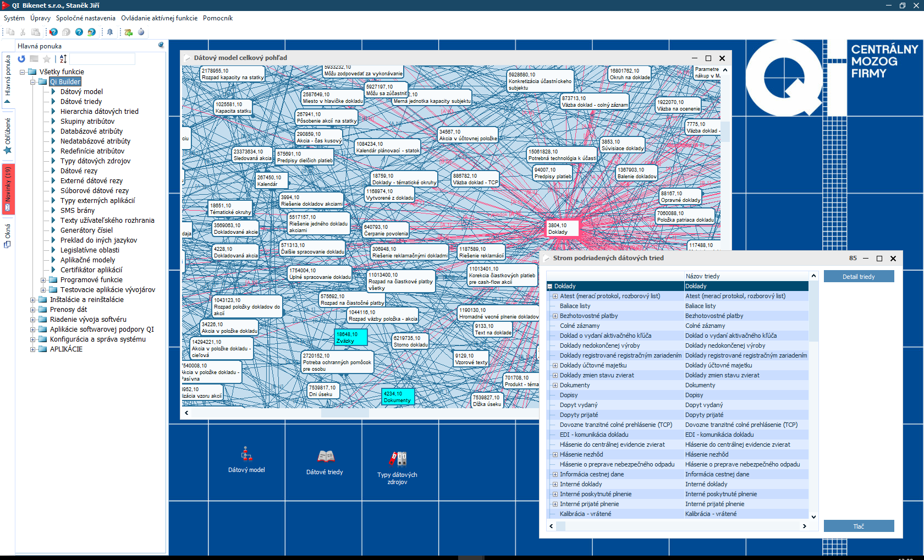Image resolution: width=924 pixels, height=560 pixels.
Task: Click the import scroll icon with green arrow
Action: 128,32
